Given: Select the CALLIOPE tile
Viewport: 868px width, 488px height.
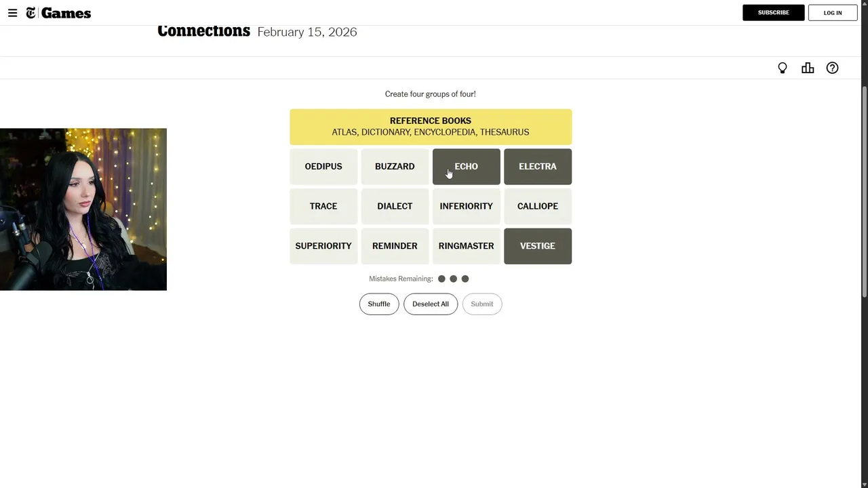Looking at the screenshot, I should [538, 206].
